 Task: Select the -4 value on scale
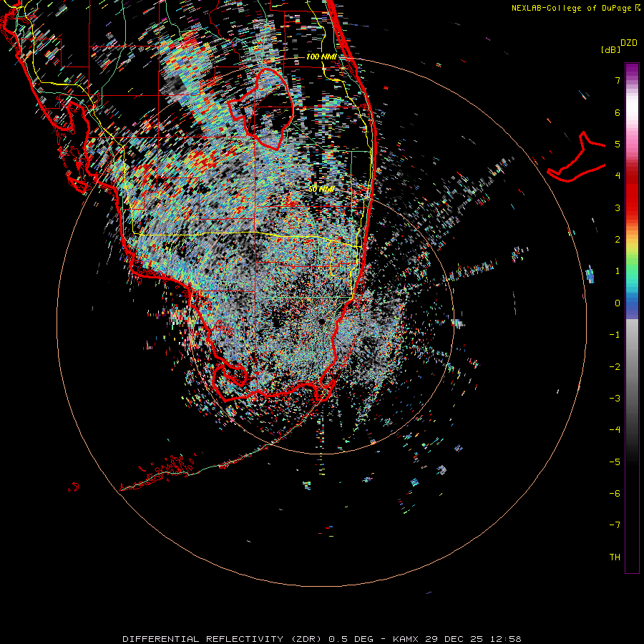[615, 430]
